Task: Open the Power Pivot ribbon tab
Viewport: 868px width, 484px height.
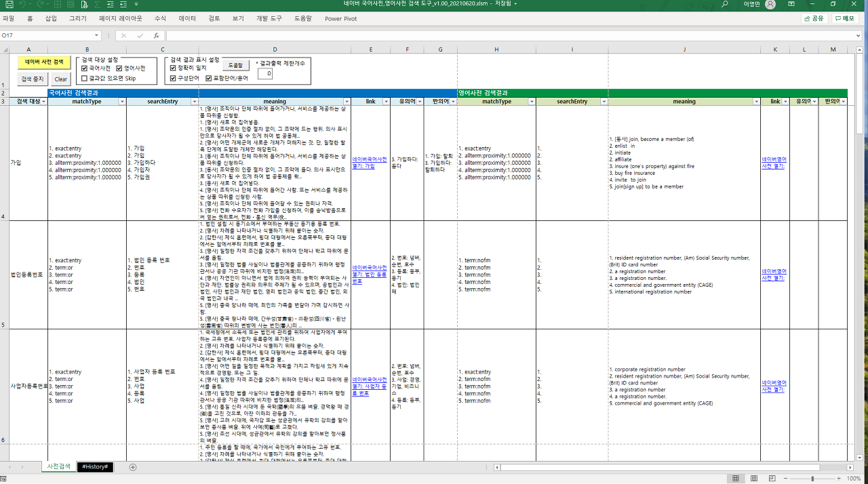Action: coord(340,18)
